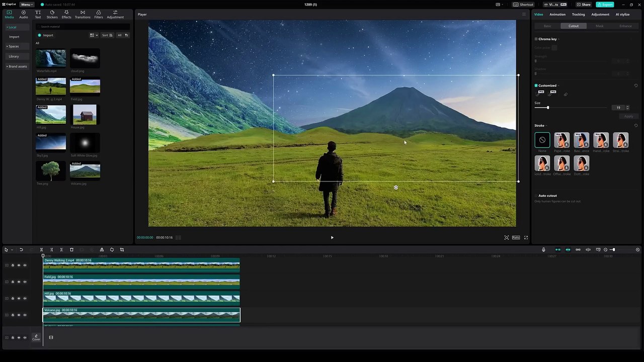Lock the Volcano.jpg track
The width and height of the screenshot is (644, 362).
[13, 315]
